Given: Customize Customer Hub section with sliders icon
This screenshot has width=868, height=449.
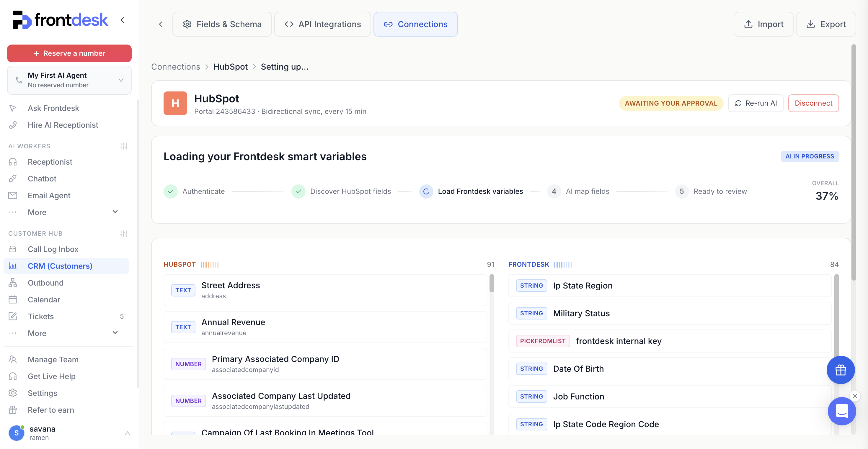Looking at the screenshot, I should pos(124,234).
